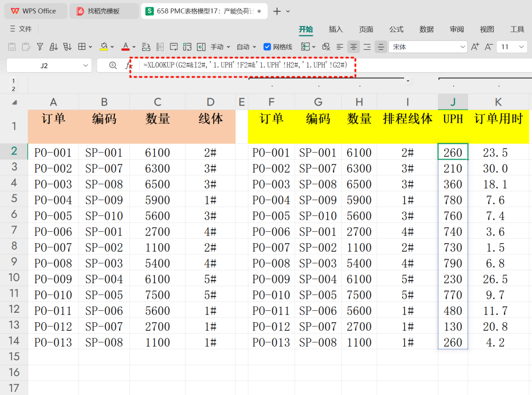Click the new tab plus icon
The width and height of the screenshot is (532, 395).
tap(277, 11)
